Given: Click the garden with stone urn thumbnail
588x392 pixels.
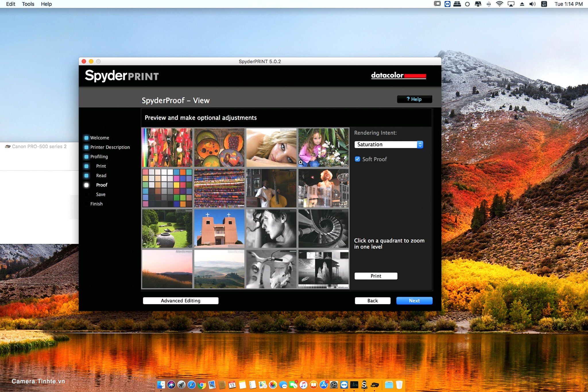Looking at the screenshot, I should [167, 229].
